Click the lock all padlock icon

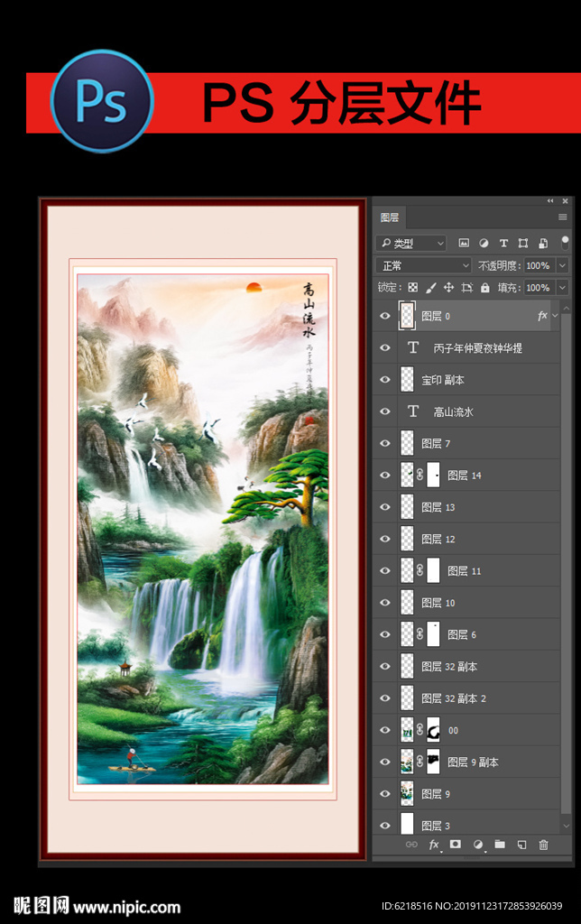coord(485,288)
